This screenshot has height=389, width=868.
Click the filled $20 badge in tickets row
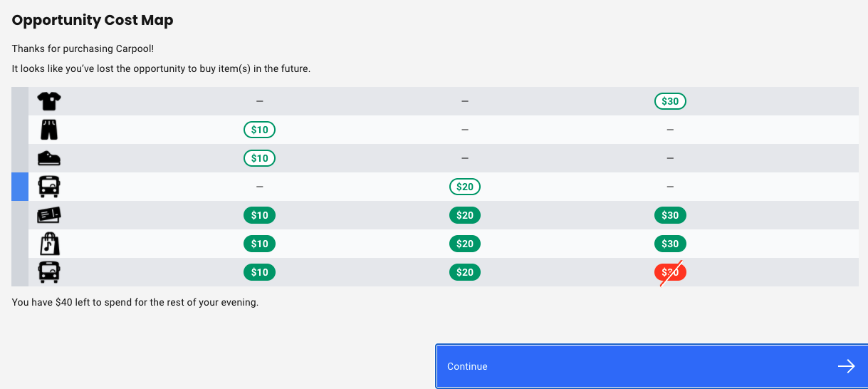tap(465, 215)
